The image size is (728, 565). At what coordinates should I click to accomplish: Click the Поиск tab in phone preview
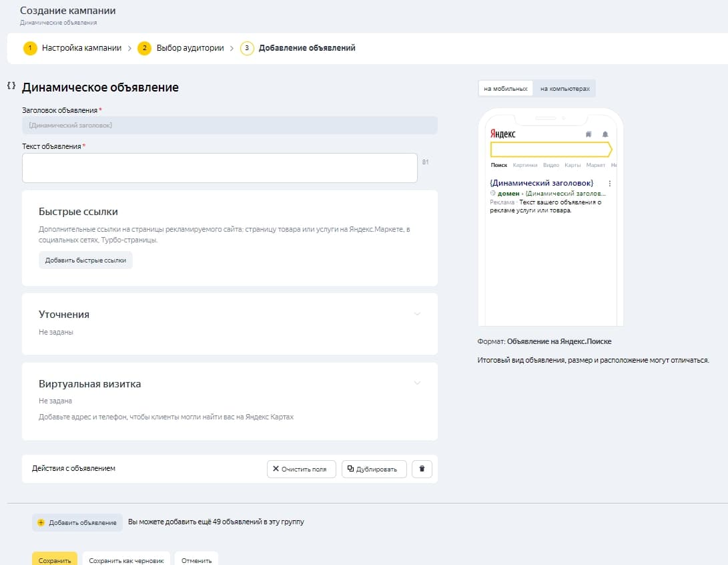click(x=498, y=165)
